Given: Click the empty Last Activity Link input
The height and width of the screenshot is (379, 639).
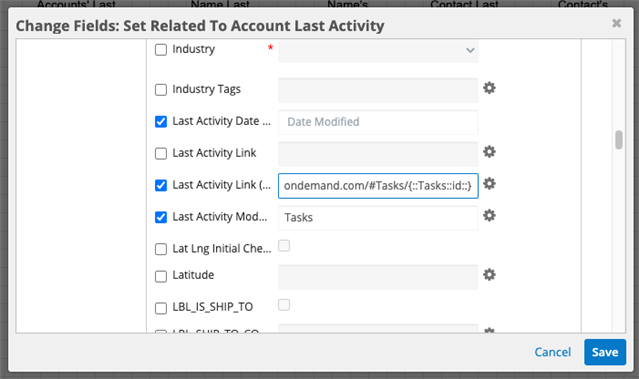Looking at the screenshot, I should [378, 154].
